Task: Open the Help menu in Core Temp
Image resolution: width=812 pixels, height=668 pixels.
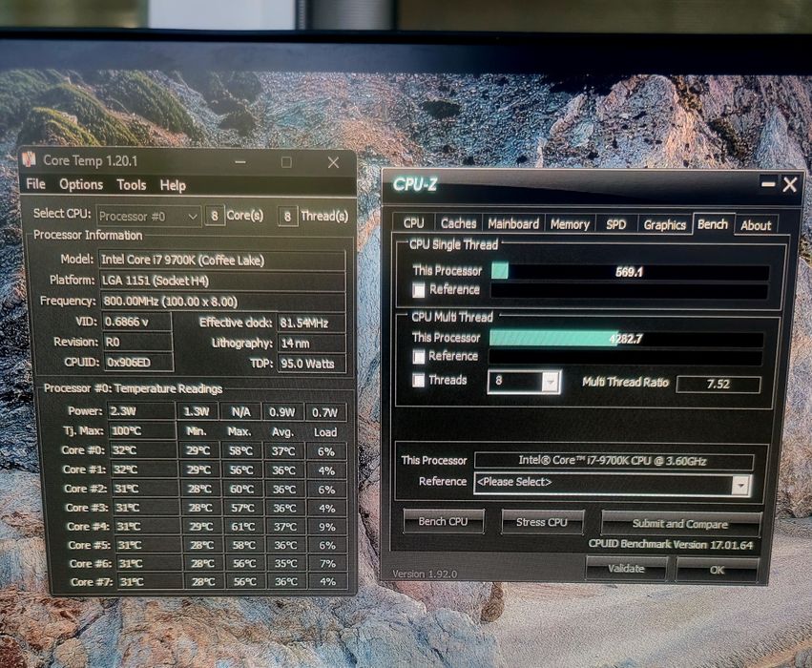Action: tap(173, 185)
